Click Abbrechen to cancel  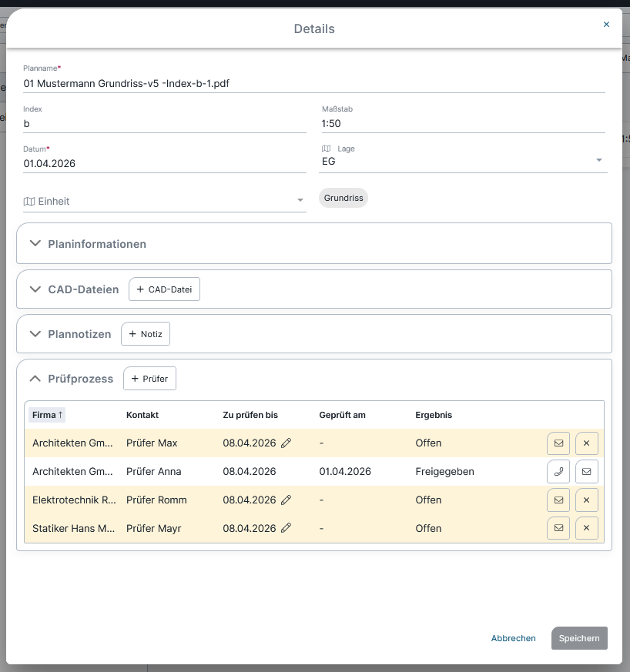coord(513,638)
